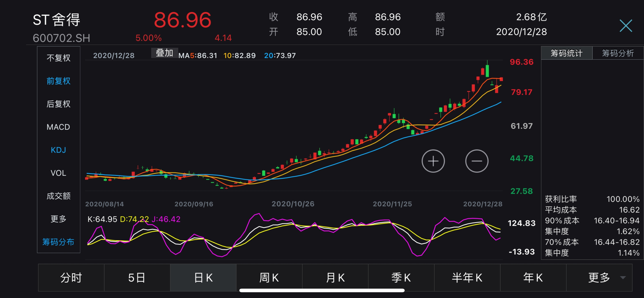
Task: Switch indicator to 成交额
Action: coord(58,196)
